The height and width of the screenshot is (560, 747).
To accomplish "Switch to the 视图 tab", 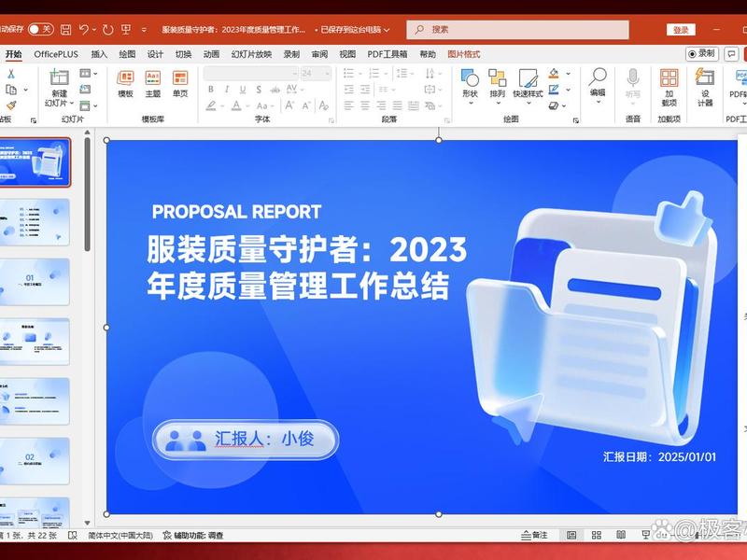I will 347,54.
